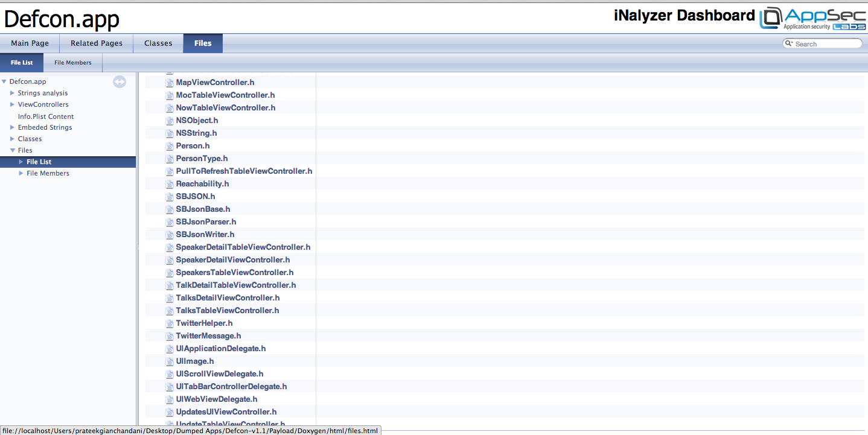
Task: Open SpeakersTableViewController.h link
Action: pyautogui.click(x=235, y=273)
